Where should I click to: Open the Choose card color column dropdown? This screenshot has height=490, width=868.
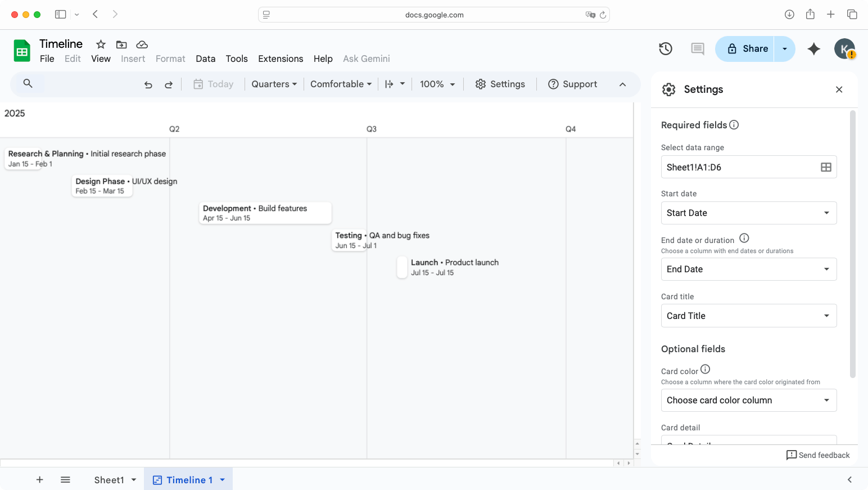pos(748,400)
